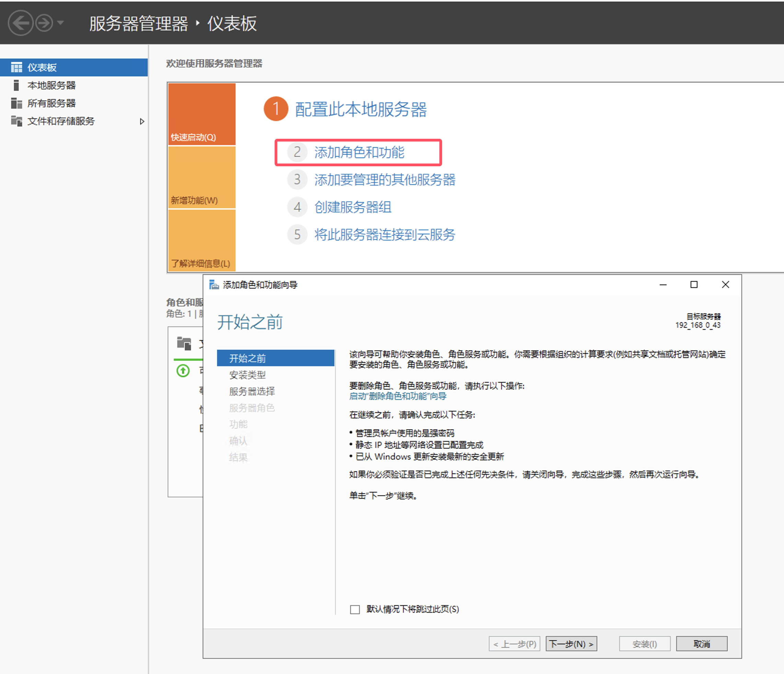Click the All Servers (所有服务器) icon

coord(16,103)
